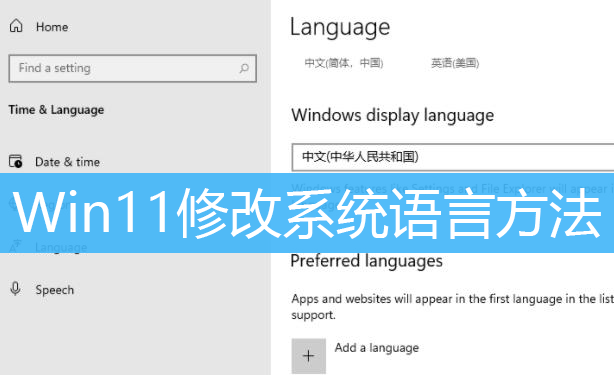Click the Preferred languages heading
The image size is (614, 375).
coord(367,261)
